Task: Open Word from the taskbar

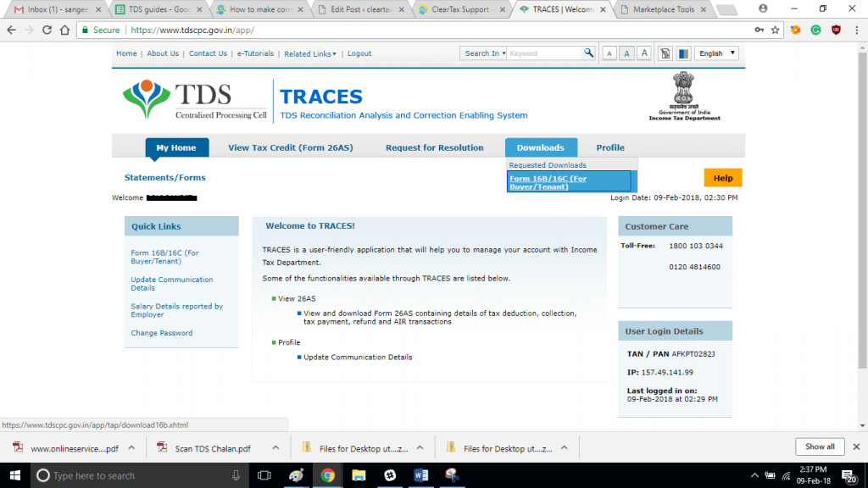Action: point(420,475)
